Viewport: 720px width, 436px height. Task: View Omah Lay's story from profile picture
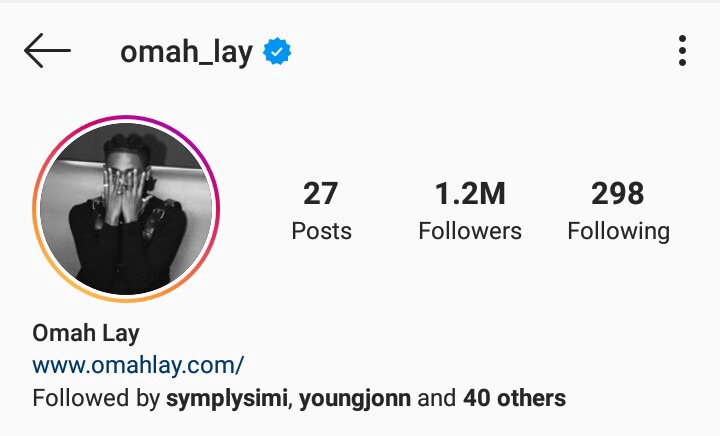pos(126,209)
